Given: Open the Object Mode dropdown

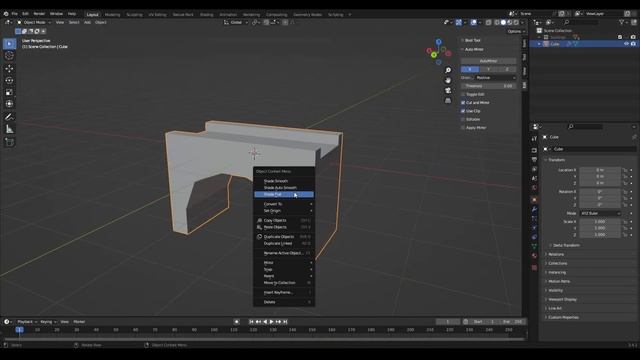Looking at the screenshot, I should pos(34,22).
